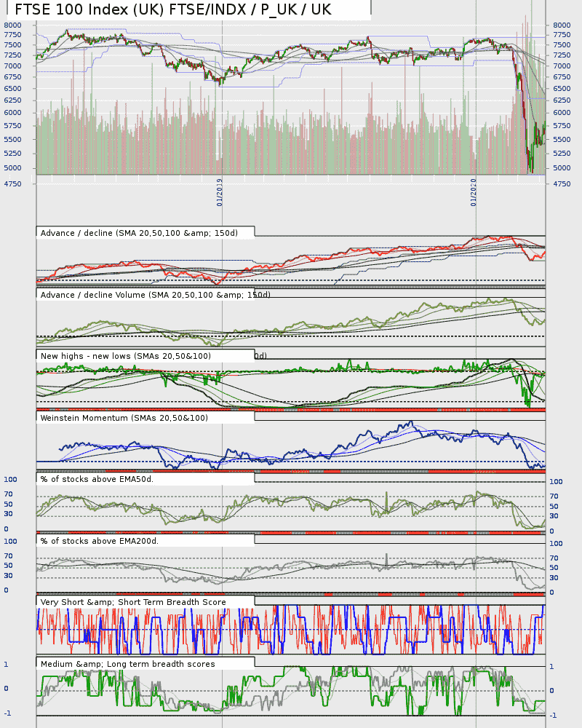Image resolution: width=582 pixels, height=728 pixels.
Task: Select the 01/2020 date marker on the time axis
Action: tap(473, 192)
